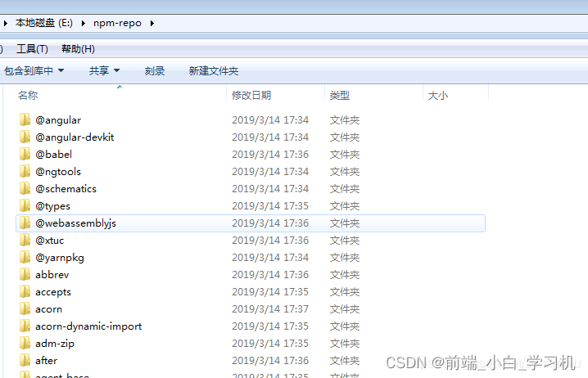588x378 pixels.
Task: Click the acorn folder icon
Action: [25, 309]
